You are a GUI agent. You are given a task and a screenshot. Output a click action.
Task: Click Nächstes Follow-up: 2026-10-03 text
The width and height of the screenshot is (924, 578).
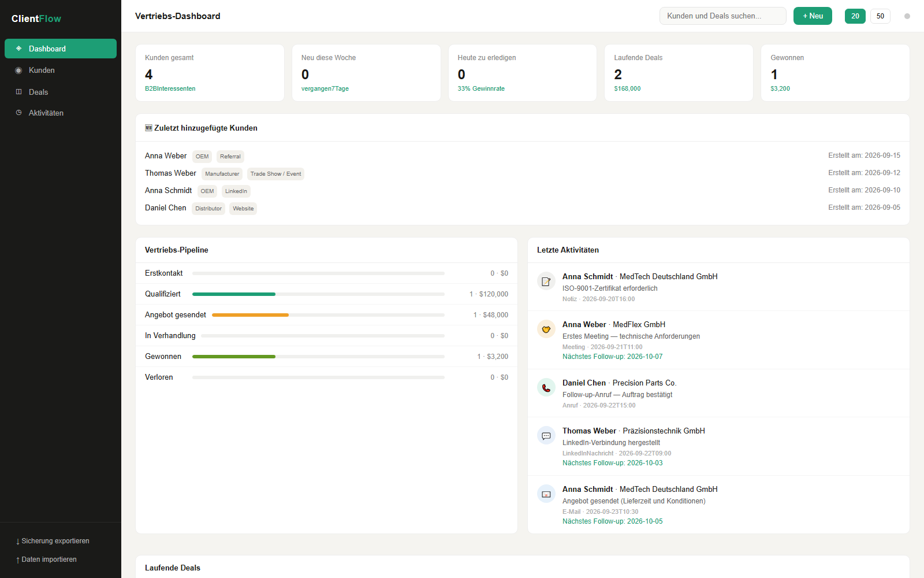coord(613,463)
